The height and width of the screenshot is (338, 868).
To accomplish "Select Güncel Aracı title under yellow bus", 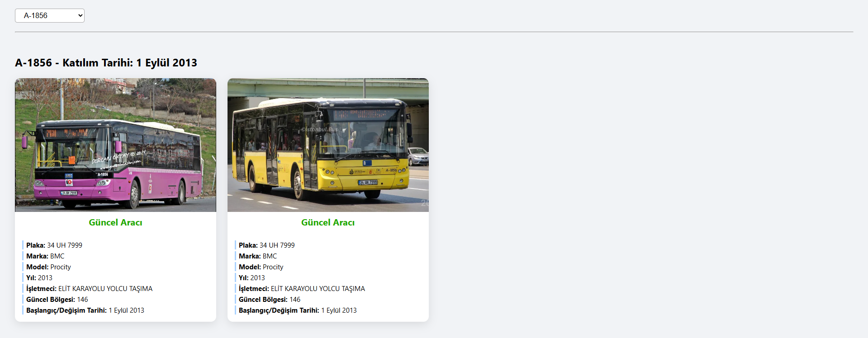I will tap(328, 222).
